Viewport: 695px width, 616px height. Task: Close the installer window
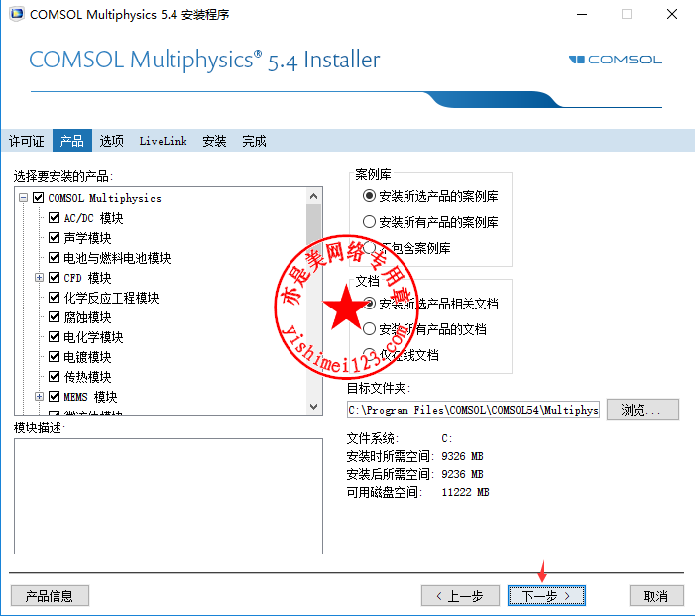click(672, 14)
